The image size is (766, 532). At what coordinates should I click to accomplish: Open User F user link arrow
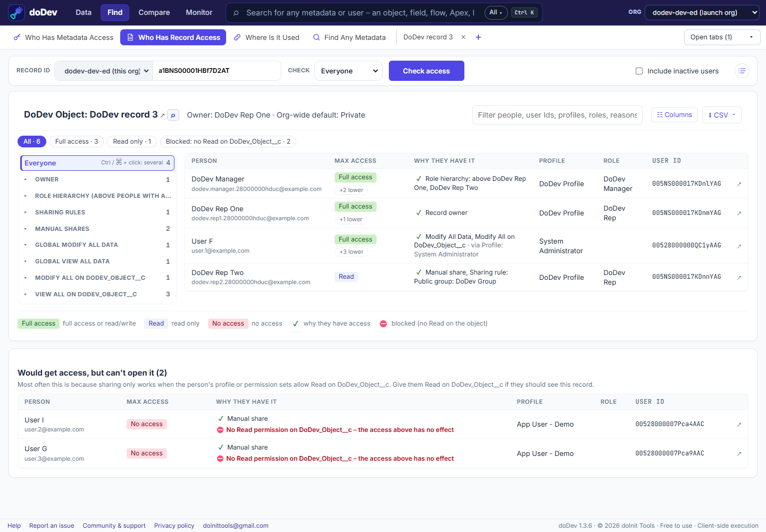point(739,246)
